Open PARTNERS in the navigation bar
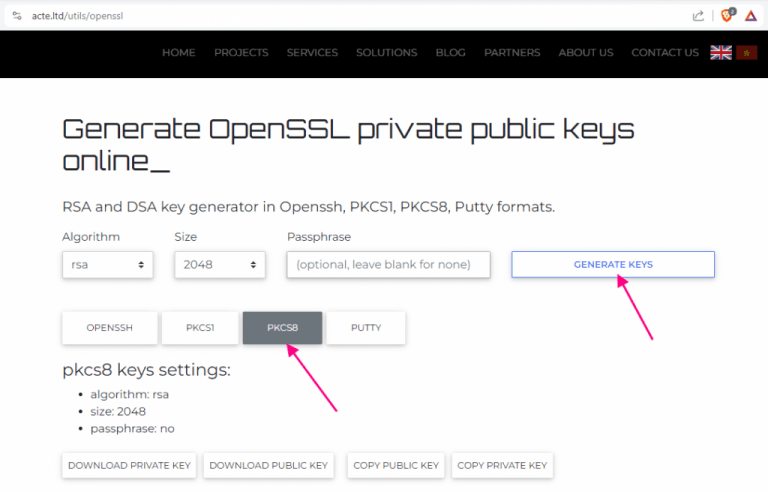768x492 pixels. 512,52
